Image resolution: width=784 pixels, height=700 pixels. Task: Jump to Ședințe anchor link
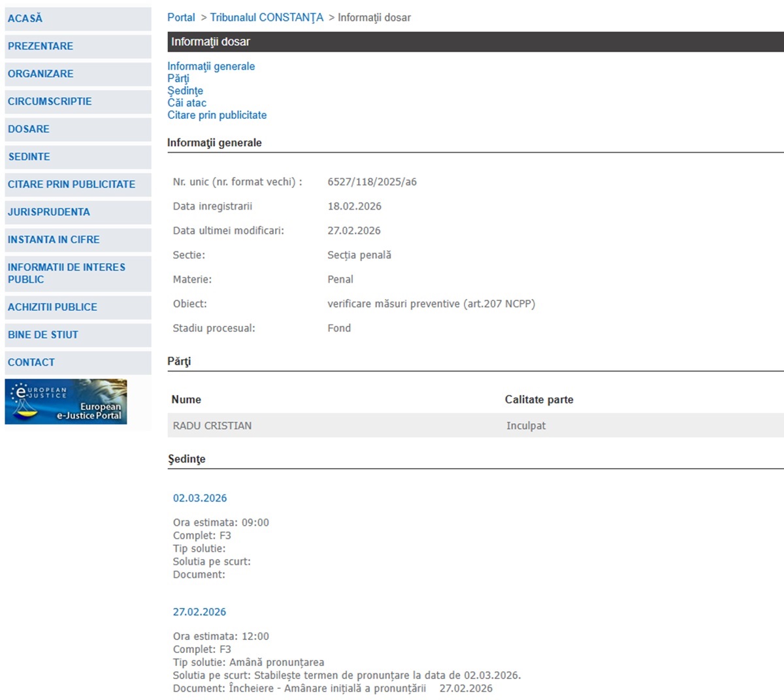[185, 90]
